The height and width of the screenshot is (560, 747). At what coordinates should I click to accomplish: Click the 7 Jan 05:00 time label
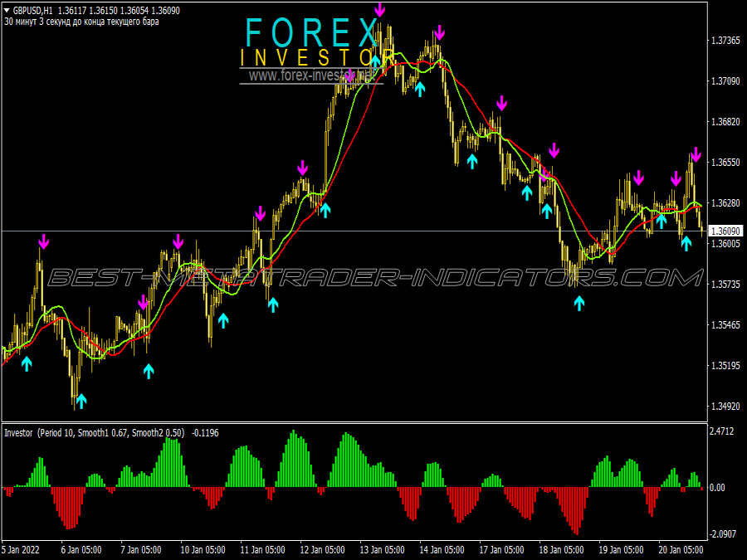coord(141,549)
